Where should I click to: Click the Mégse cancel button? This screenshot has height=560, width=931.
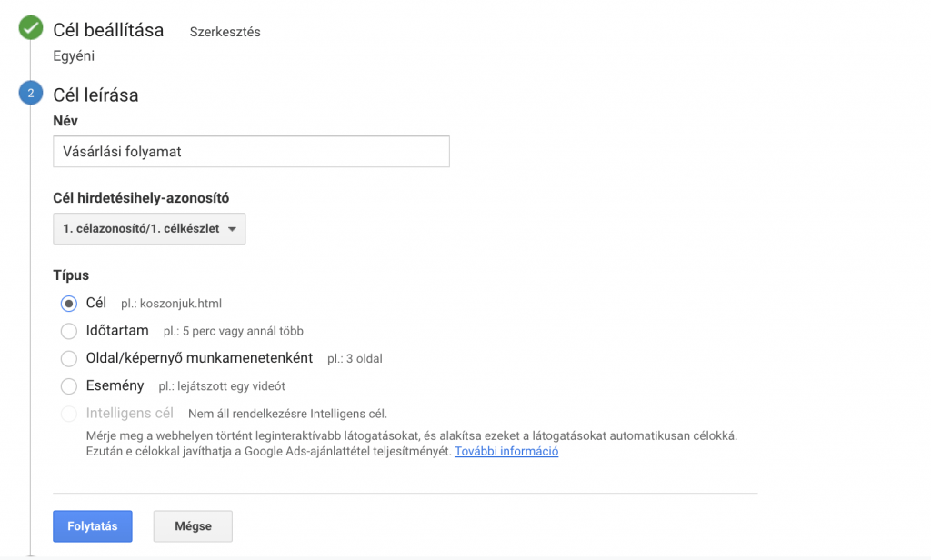(x=193, y=526)
